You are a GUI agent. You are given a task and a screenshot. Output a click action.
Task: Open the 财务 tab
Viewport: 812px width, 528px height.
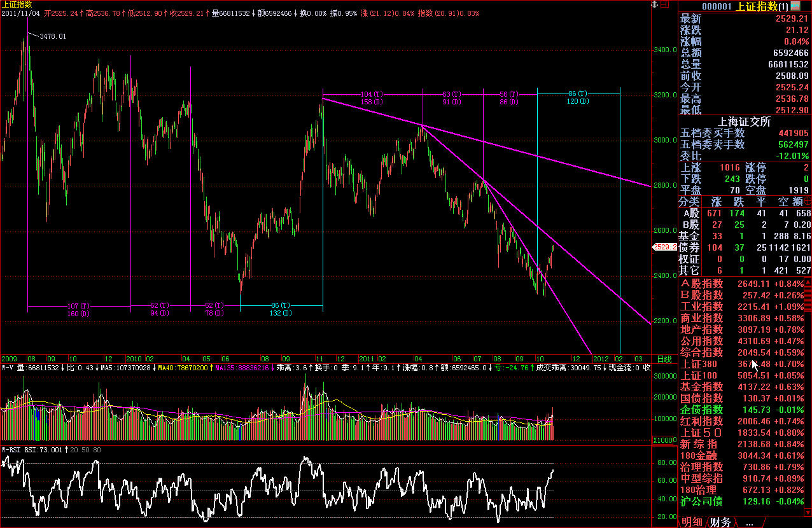coord(720,522)
